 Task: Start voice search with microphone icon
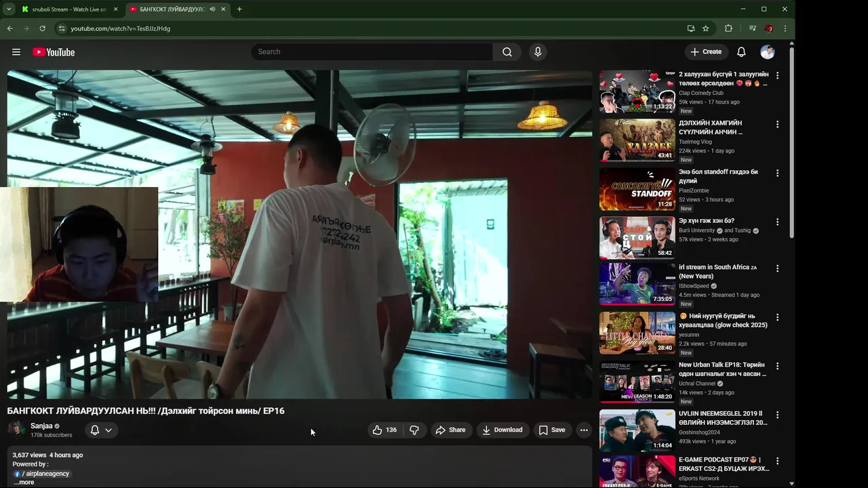coord(538,52)
